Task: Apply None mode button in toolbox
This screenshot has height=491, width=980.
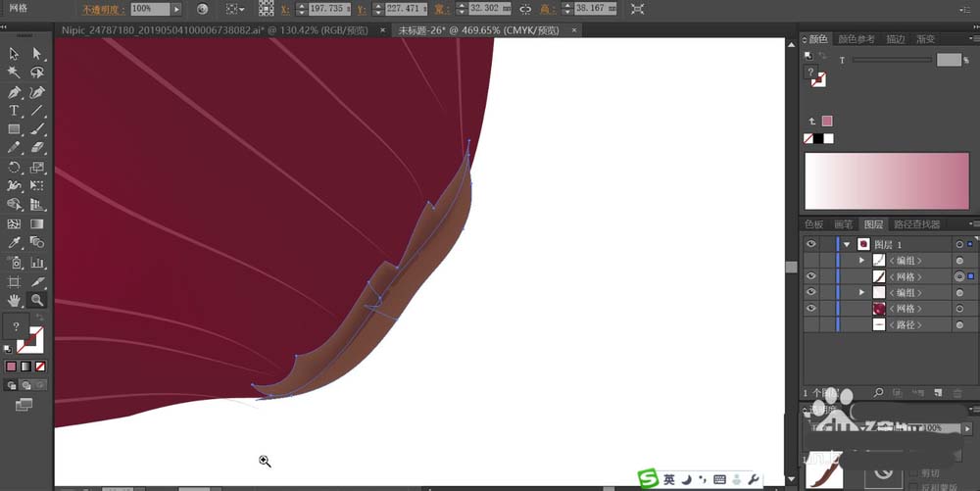Action: tap(40, 367)
